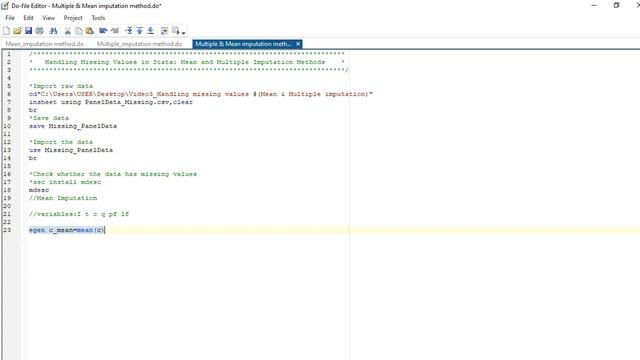This screenshot has height=360, width=640.
Task: Switch to the Mean_imputation method.do tab
Action: tap(44, 44)
